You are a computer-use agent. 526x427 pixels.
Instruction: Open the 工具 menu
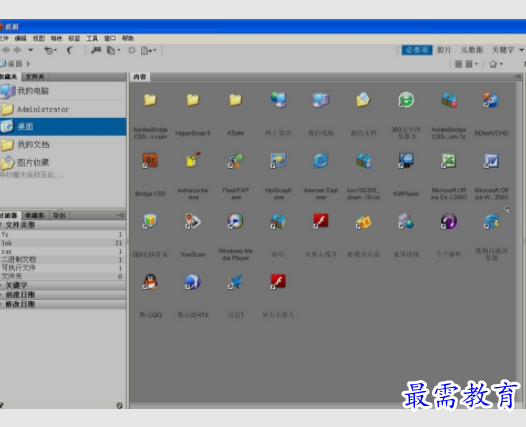(92, 38)
